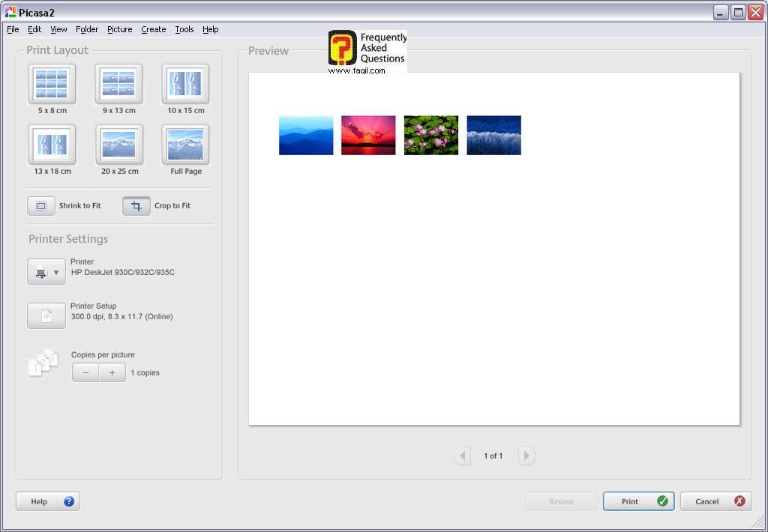Open the Tools menu

point(184,29)
